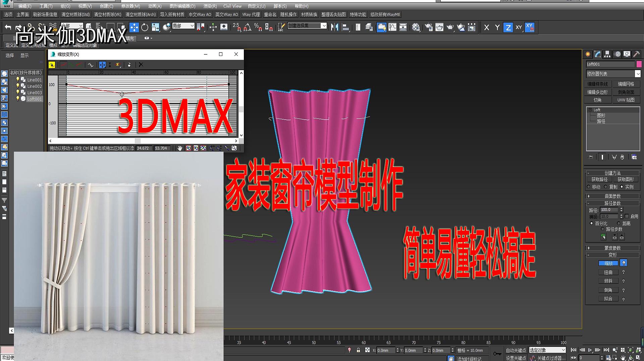Screen dimensions: 644x361
Task: Open the Create command panel tab
Action: [588, 54]
